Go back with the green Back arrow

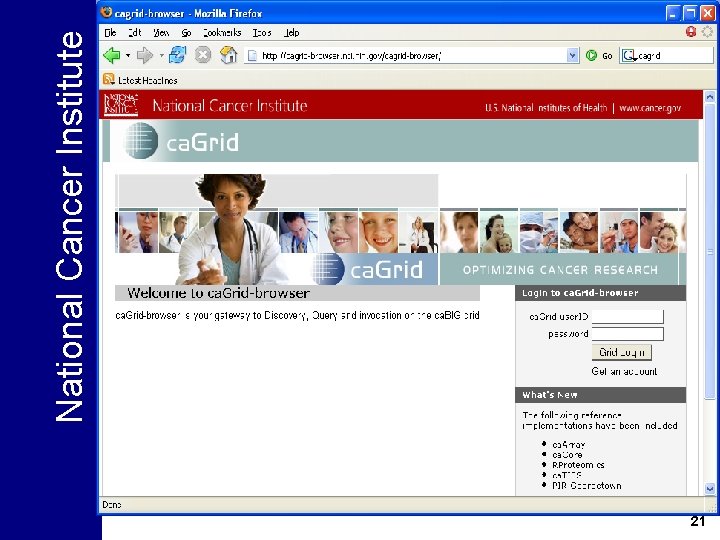[112, 56]
